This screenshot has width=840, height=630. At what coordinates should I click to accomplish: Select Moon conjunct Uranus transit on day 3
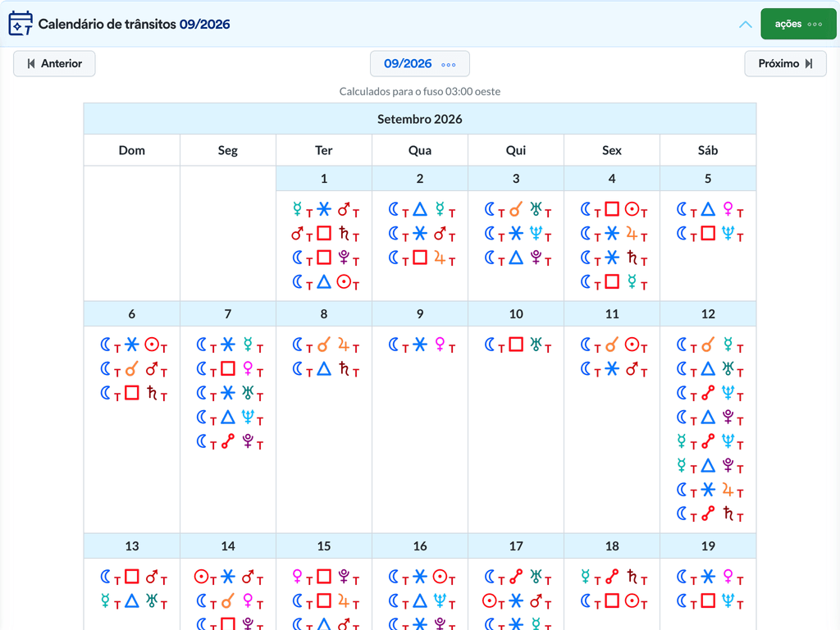click(517, 209)
